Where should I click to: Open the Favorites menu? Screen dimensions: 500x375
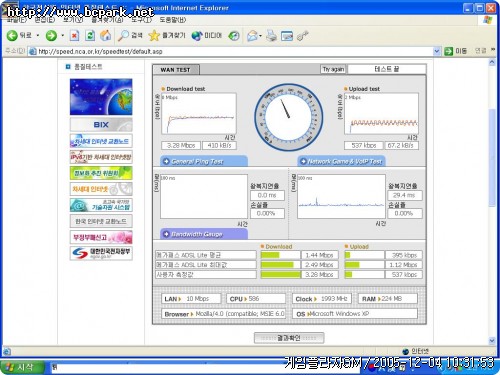pyautogui.click(x=107, y=20)
